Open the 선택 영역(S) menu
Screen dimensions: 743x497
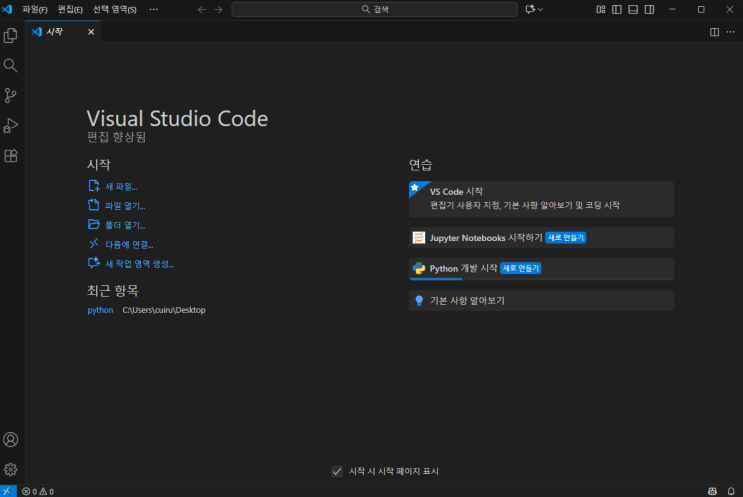coord(114,9)
